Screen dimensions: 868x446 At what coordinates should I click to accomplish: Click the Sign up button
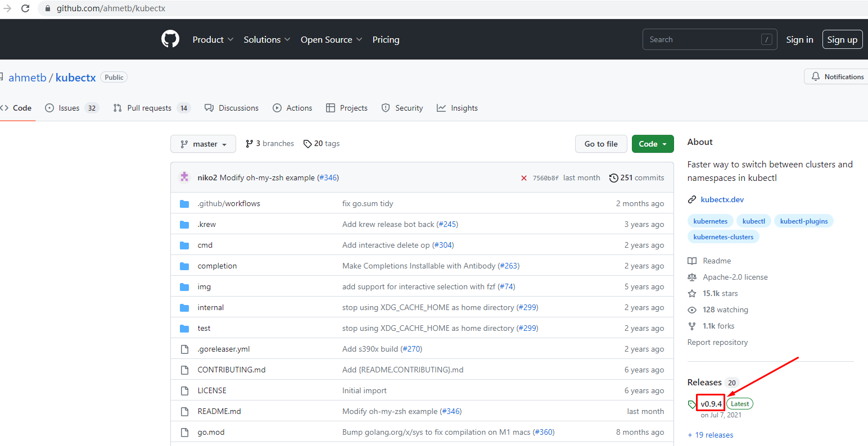click(x=842, y=39)
